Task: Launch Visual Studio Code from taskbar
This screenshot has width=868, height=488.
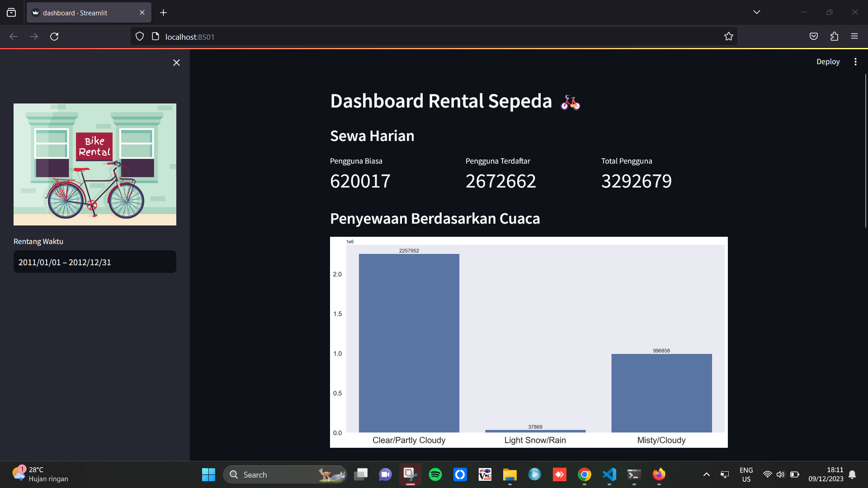Action: pyautogui.click(x=609, y=474)
